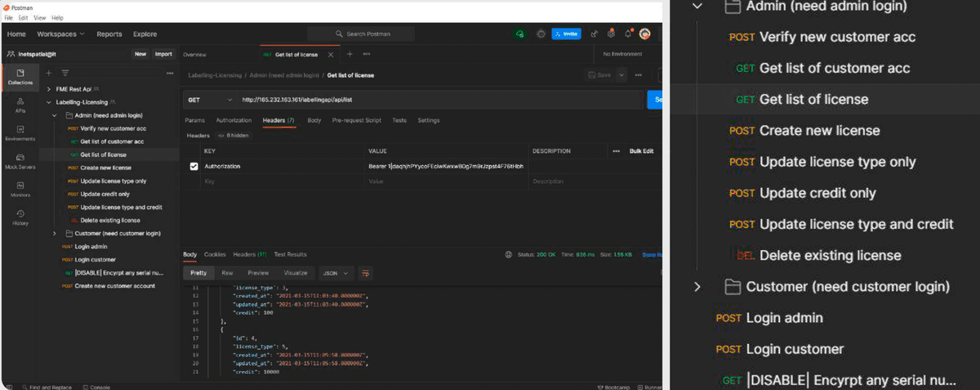Open the APIs sidebar panel icon

[x=20, y=105]
